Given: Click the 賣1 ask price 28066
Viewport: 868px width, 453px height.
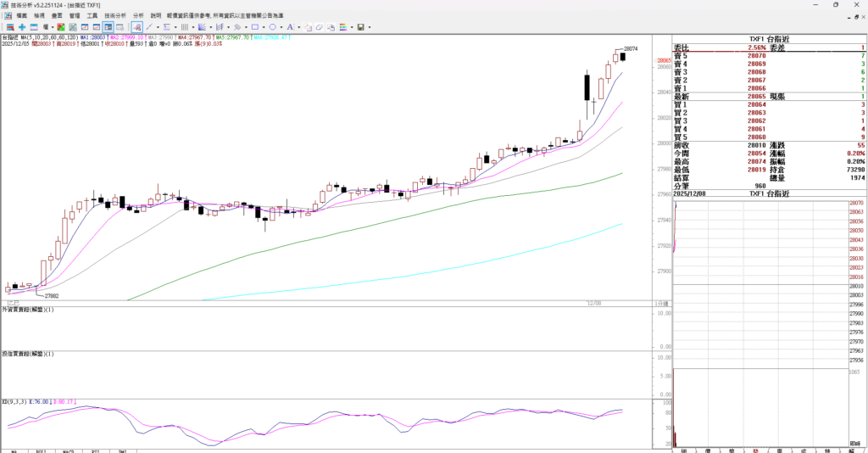Looking at the screenshot, I should click(756, 88).
